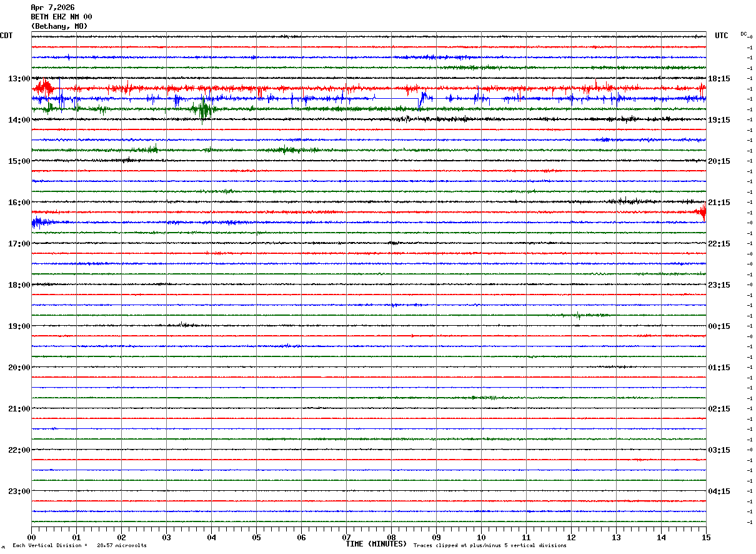The width and height of the screenshot is (756, 554).
Task: Click the "Traces clipped" footnote
Action: 490,546
